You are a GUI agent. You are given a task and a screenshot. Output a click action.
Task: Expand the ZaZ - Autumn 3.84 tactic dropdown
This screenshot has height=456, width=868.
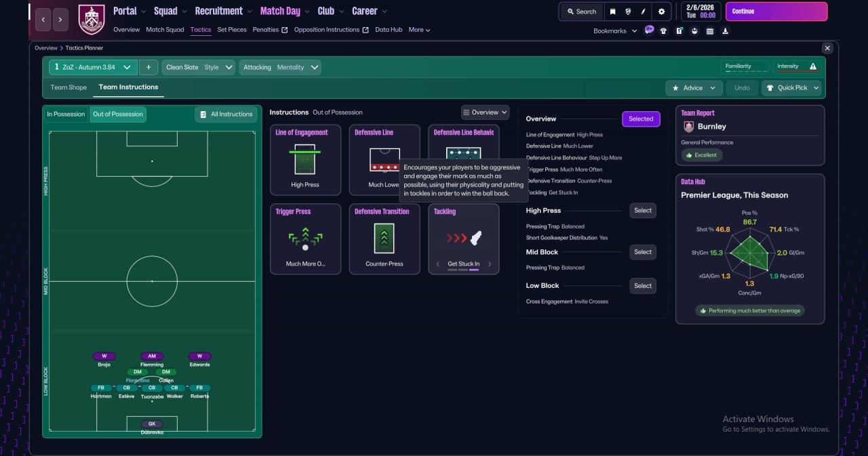(x=93, y=67)
